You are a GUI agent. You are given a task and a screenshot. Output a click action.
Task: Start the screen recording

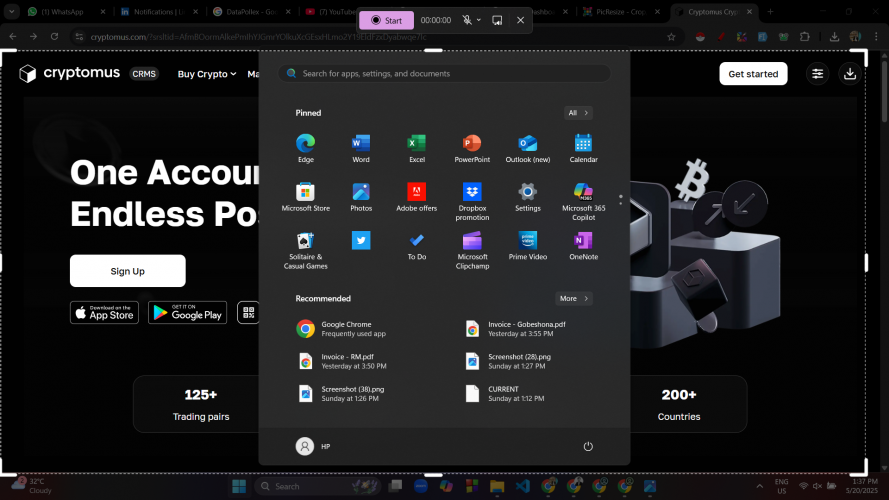386,20
